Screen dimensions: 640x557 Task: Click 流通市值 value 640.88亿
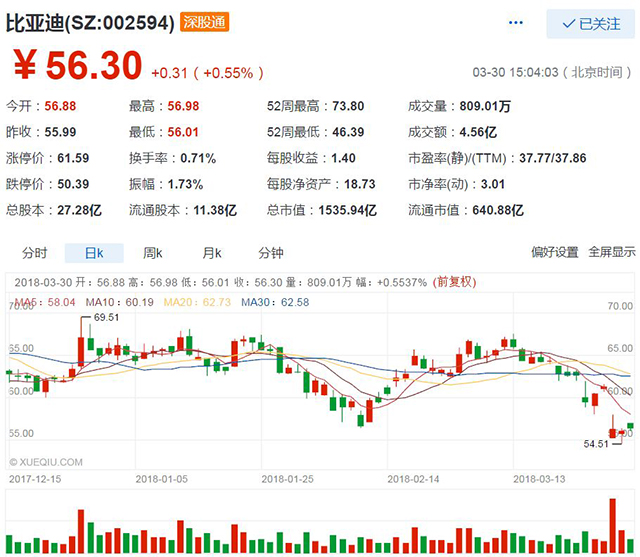(498, 211)
